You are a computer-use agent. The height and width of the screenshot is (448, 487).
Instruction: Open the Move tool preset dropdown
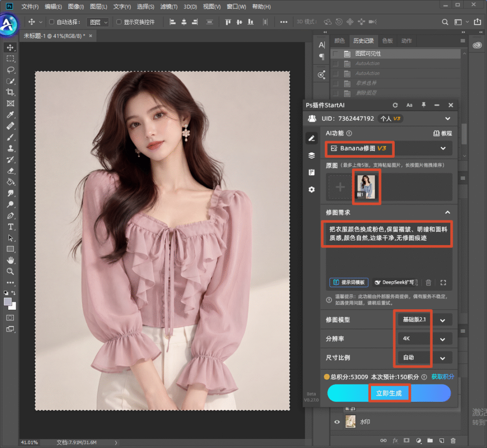[x=40, y=22]
